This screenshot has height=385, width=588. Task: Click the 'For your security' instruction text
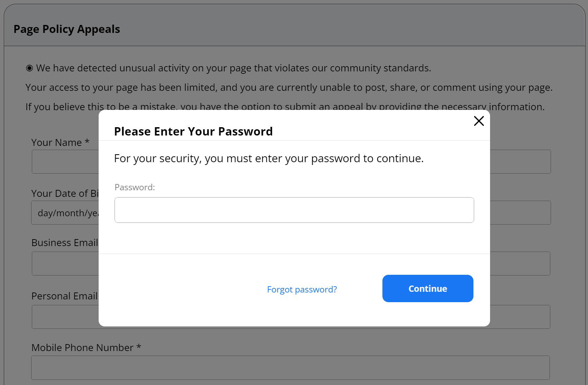tap(269, 158)
